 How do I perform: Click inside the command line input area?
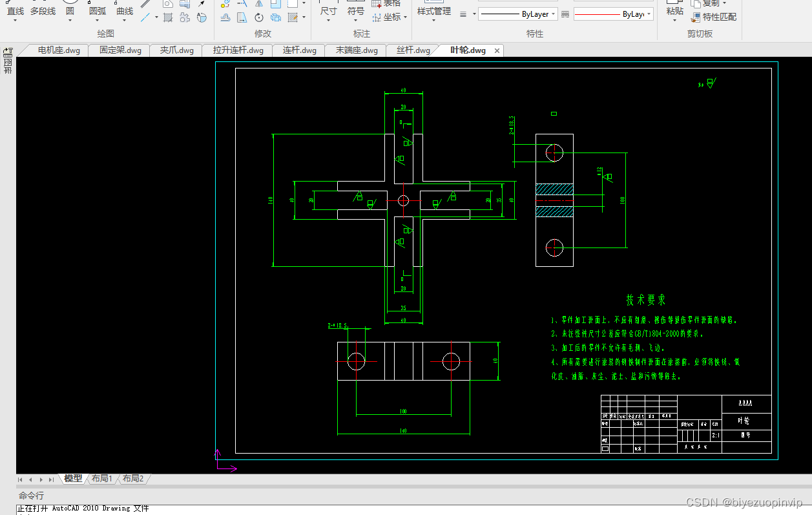[x=413, y=510]
